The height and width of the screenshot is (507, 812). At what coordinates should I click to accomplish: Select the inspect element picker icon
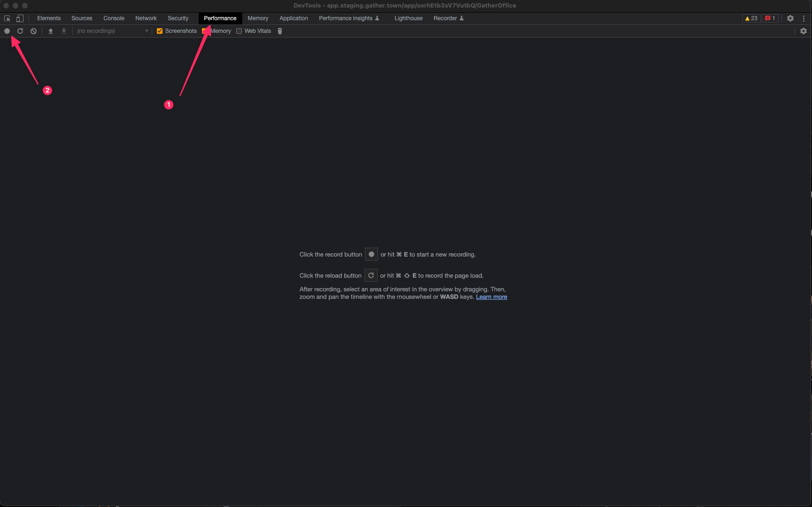click(8, 18)
